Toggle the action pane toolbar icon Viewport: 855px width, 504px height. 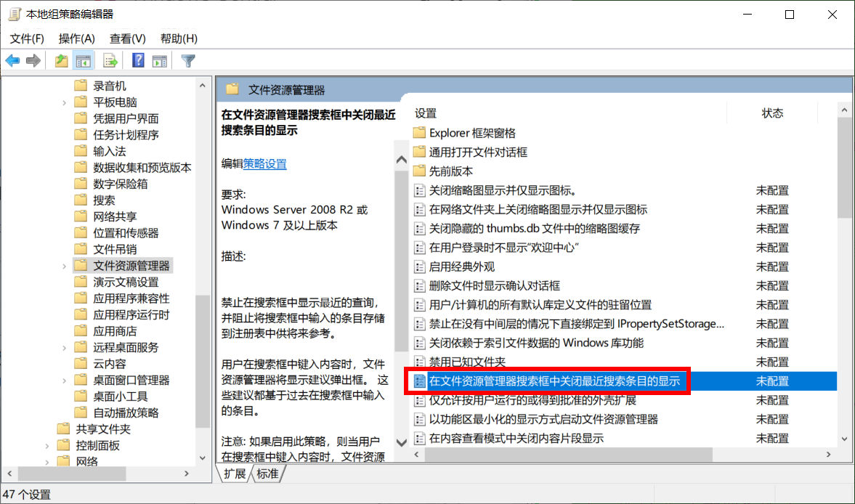[x=159, y=60]
